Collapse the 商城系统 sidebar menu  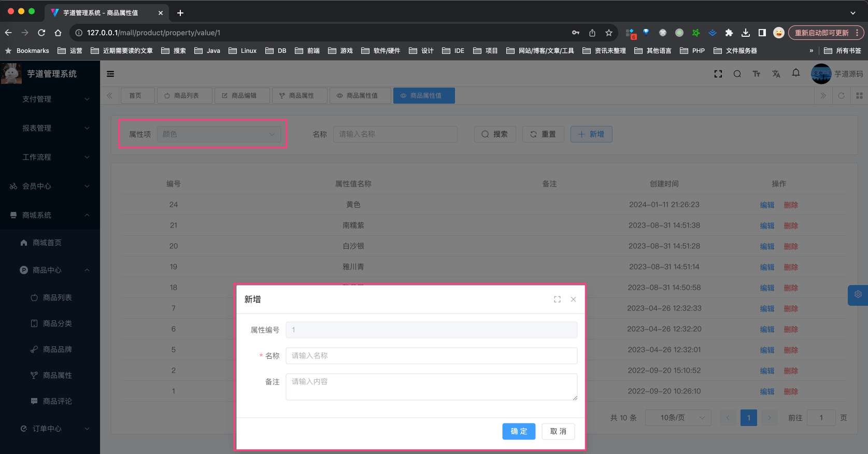(50, 215)
